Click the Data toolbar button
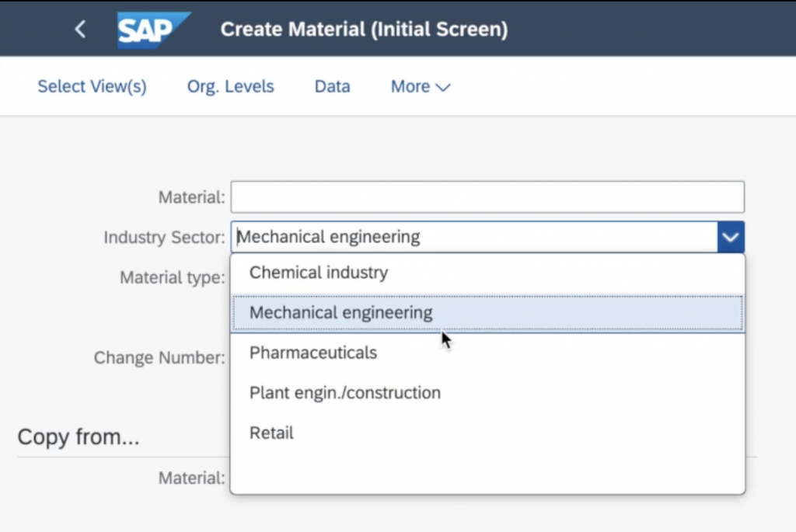This screenshot has height=532, width=796. 332,86
